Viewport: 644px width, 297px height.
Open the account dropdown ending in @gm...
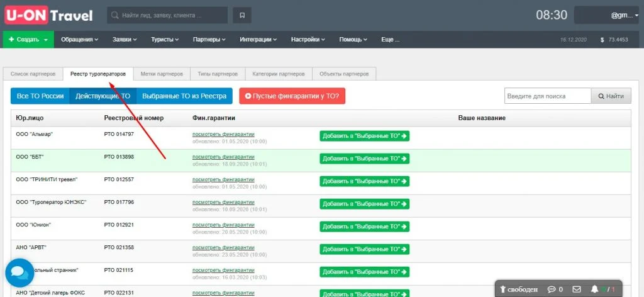tap(607, 15)
